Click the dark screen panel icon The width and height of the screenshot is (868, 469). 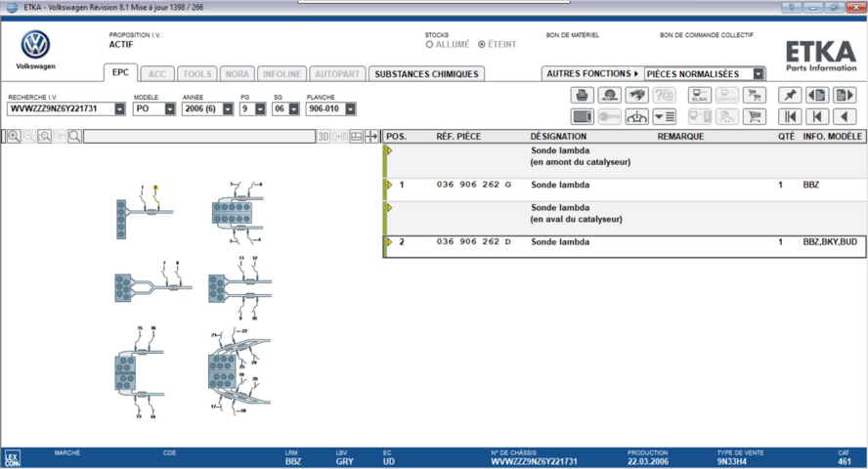(x=582, y=116)
